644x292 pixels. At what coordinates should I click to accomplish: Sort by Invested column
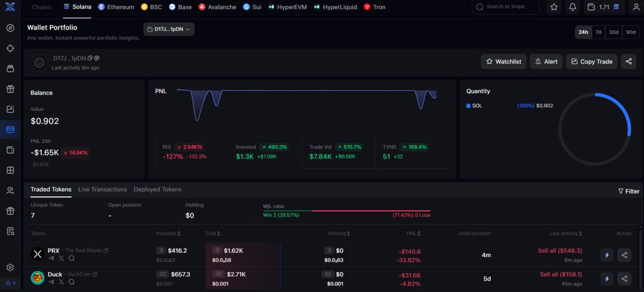(169, 233)
